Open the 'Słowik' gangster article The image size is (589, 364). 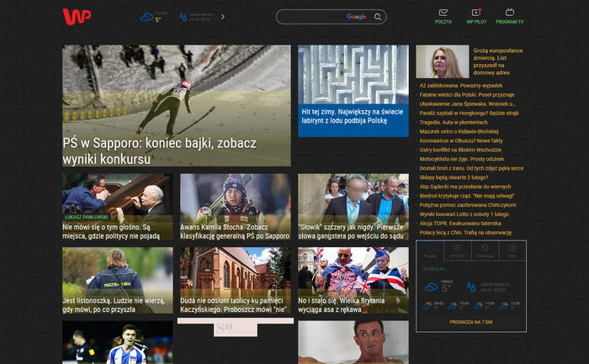[353, 207]
